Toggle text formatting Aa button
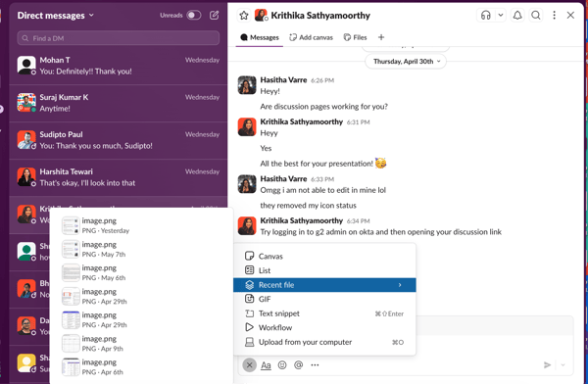 pyautogui.click(x=266, y=364)
